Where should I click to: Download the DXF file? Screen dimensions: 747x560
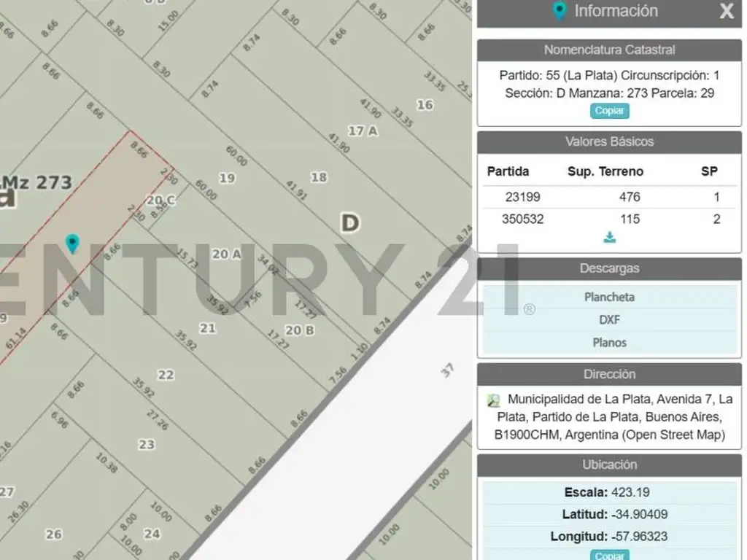pyautogui.click(x=609, y=319)
